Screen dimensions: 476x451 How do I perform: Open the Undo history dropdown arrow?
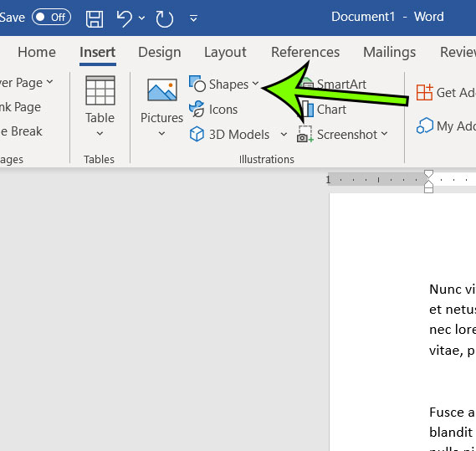tap(141, 18)
